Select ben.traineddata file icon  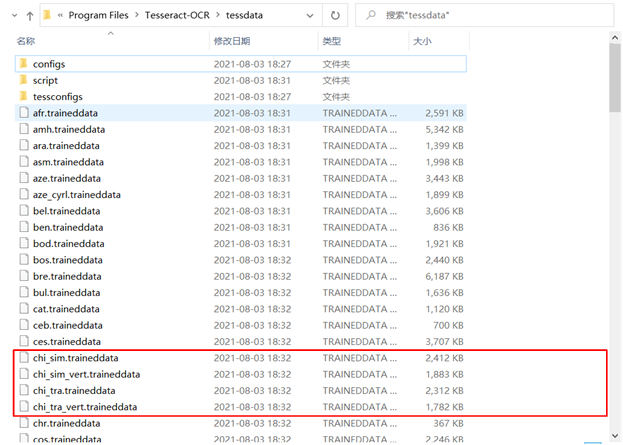tap(24, 227)
